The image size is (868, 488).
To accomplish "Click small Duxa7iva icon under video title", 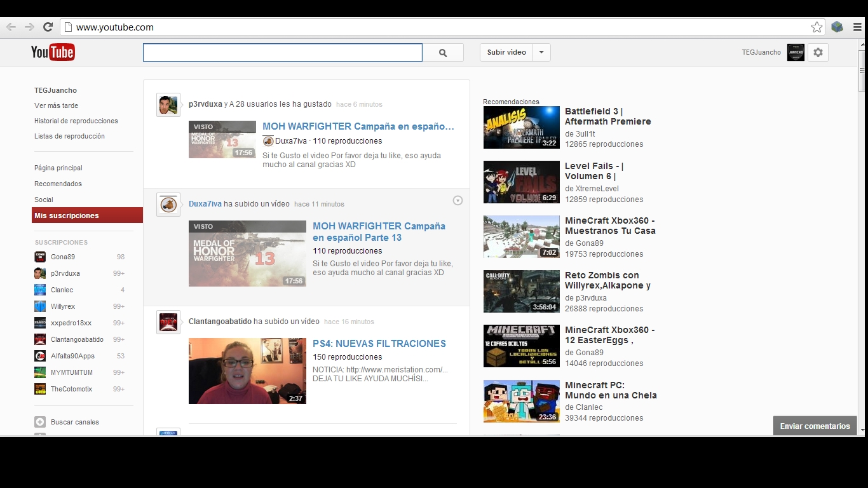I will (268, 141).
